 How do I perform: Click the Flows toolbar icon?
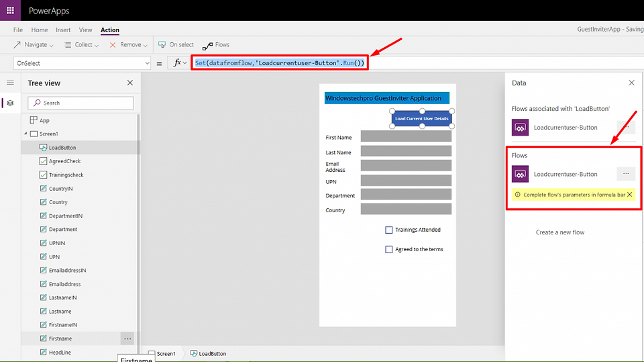[x=207, y=45]
